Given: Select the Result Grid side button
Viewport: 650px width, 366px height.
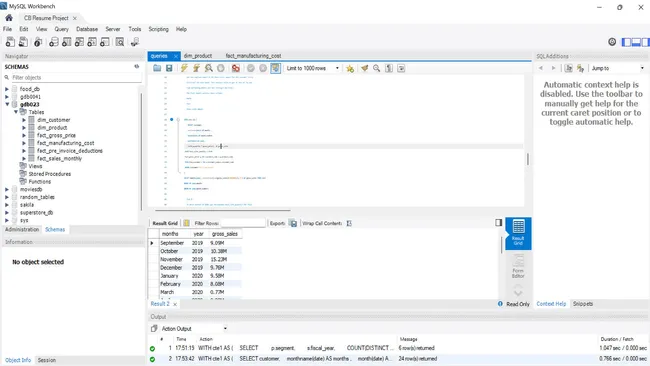Looking at the screenshot, I should [518, 233].
